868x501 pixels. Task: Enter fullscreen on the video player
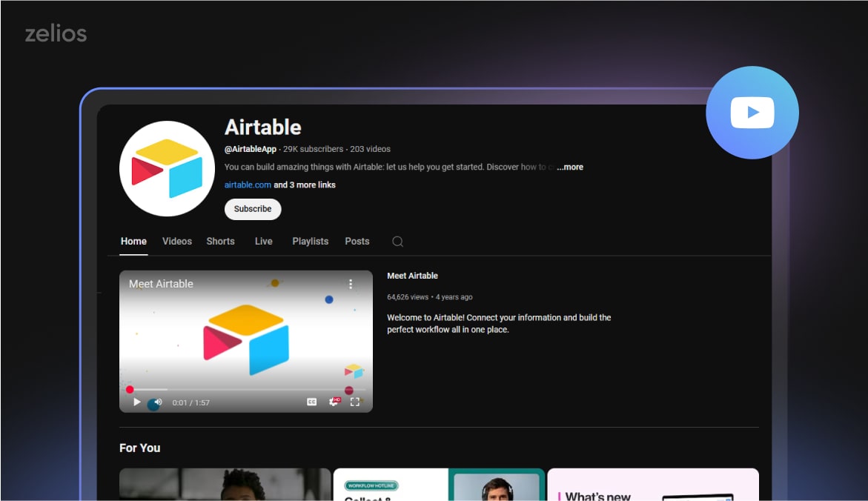click(x=355, y=401)
